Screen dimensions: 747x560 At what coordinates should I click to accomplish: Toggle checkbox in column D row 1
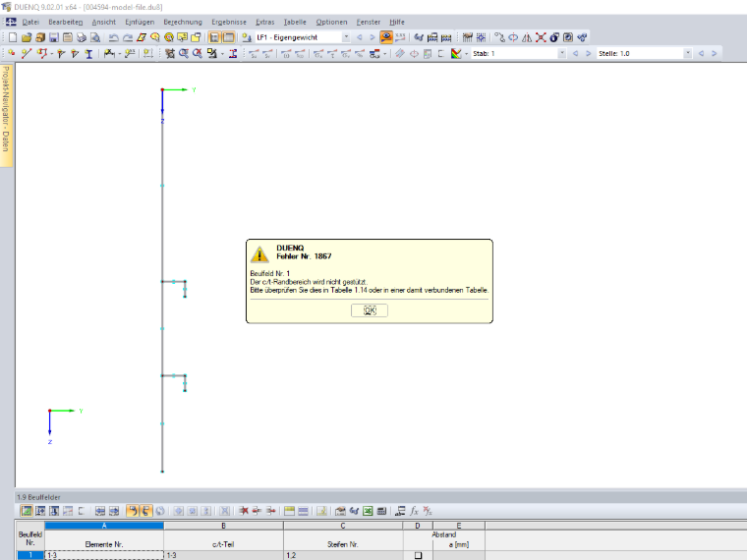(418, 555)
